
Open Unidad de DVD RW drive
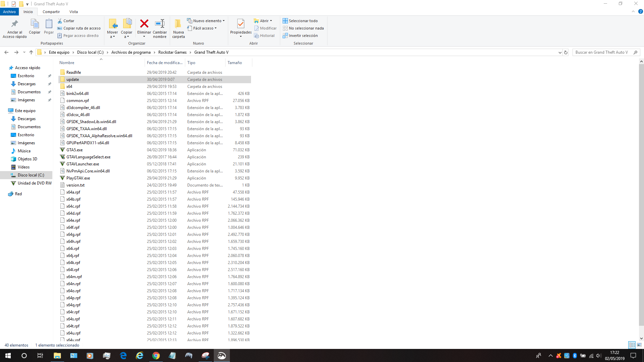point(35,183)
